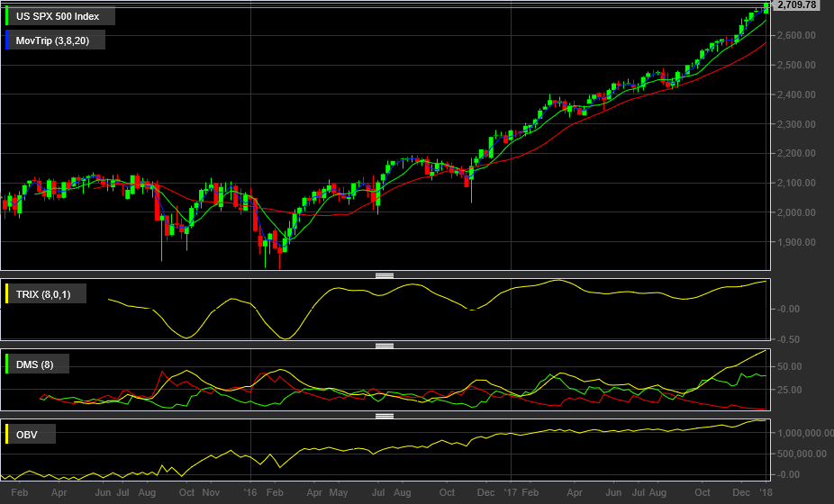Click the 500,000.00 OBV axis value
Image resolution: width=834 pixels, height=504 pixels.
pyautogui.click(x=802, y=454)
